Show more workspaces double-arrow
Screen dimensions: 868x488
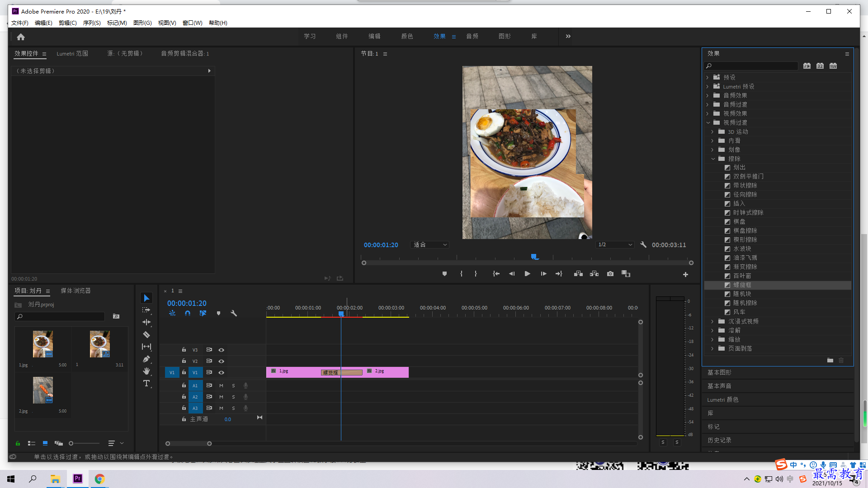coord(568,37)
